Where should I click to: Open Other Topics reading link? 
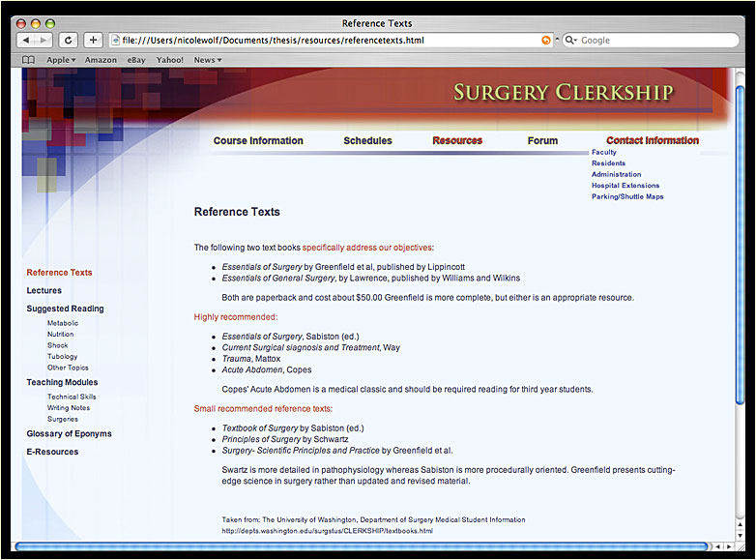tap(68, 368)
